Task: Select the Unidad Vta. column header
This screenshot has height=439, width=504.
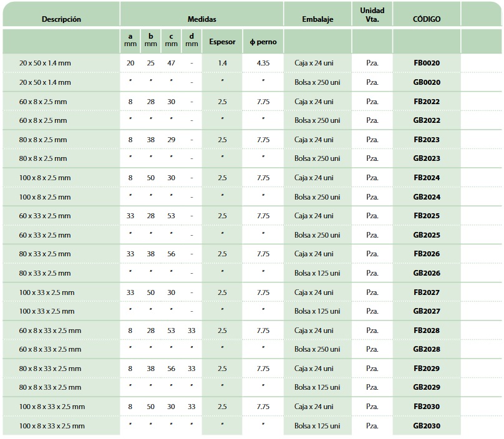Action: point(372,15)
